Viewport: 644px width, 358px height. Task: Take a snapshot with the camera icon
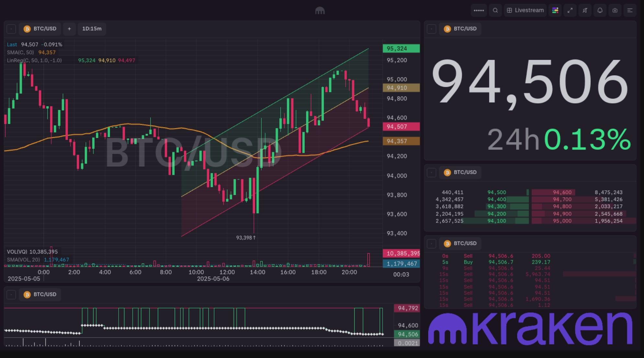[615, 10]
